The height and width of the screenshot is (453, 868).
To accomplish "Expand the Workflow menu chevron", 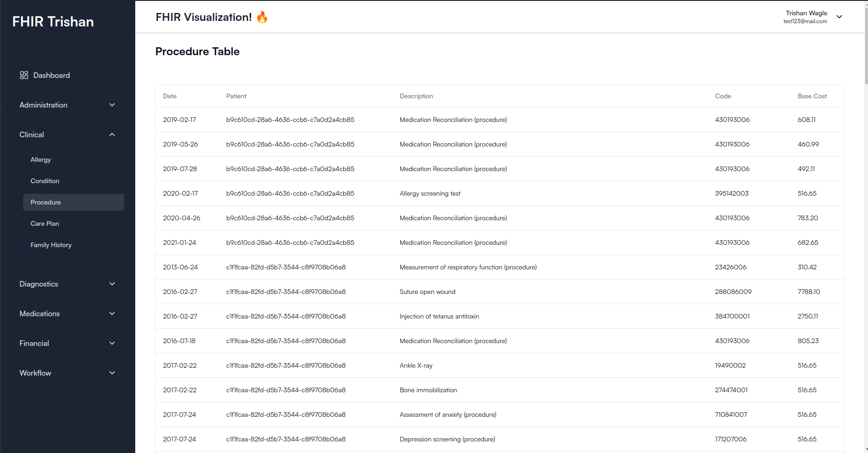I will (x=112, y=373).
